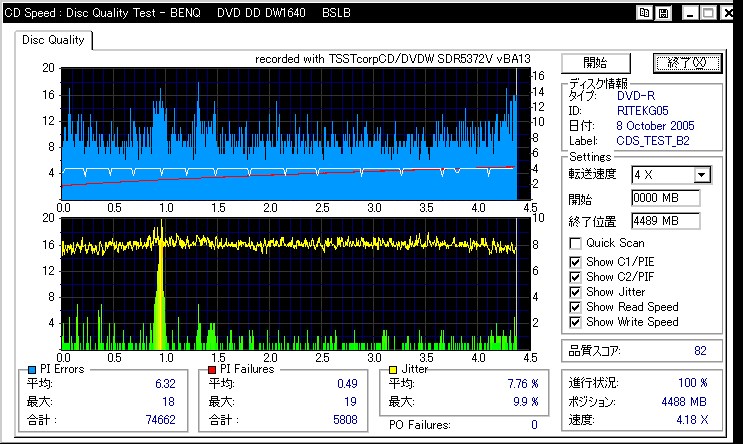The image size is (743, 444).
Task: Maximize the CD Speed window
Action: pos(708,13)
